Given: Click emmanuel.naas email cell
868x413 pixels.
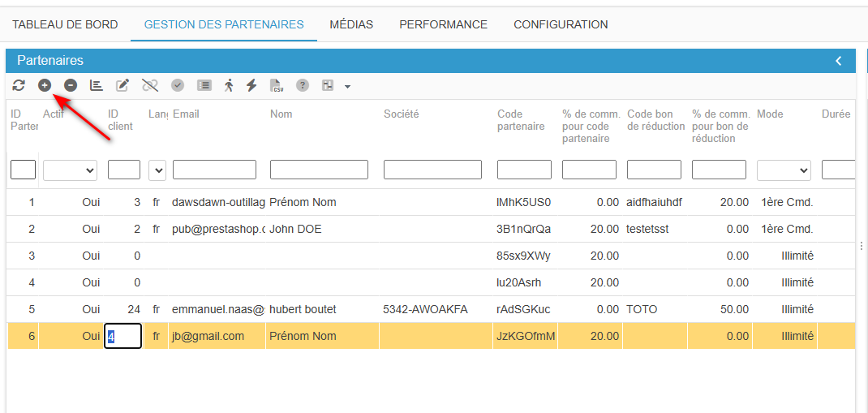Looking at the screenshot, I should [x=217, y=309].
